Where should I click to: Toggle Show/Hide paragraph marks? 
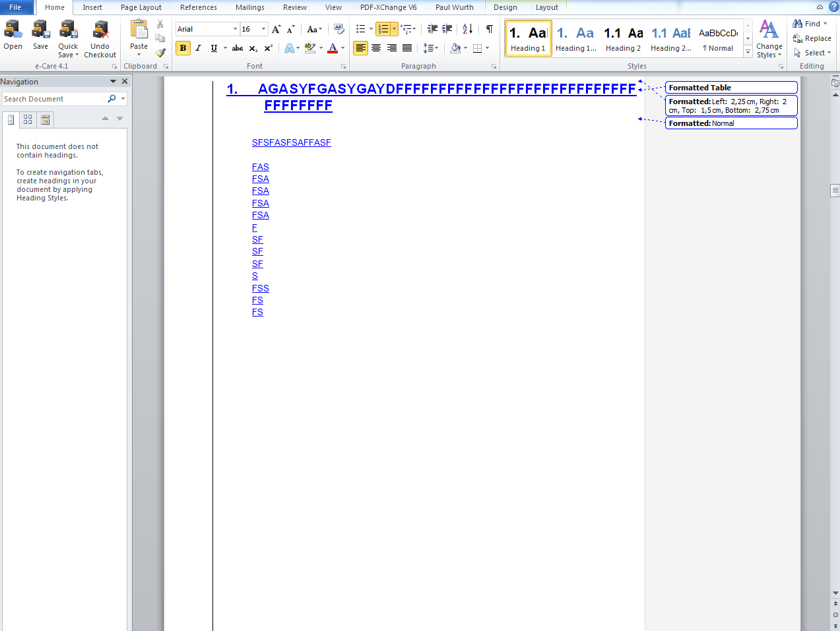click(490, 29)
